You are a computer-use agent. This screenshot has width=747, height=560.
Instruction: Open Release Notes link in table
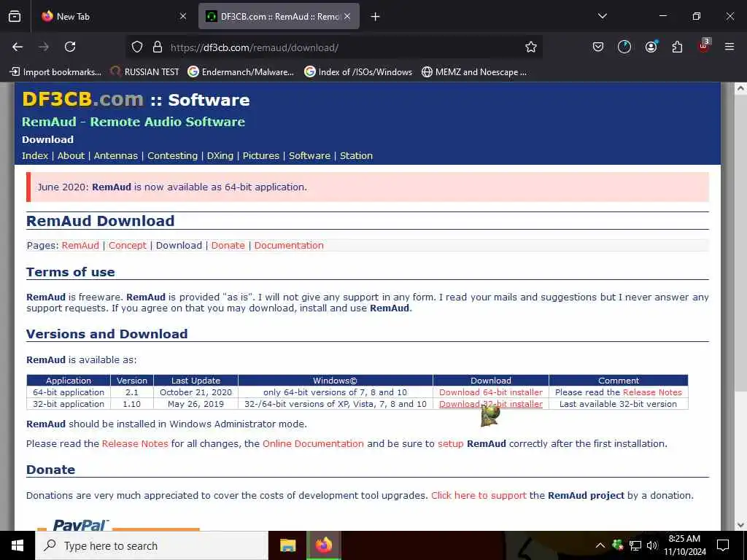(x=652, y=392)
